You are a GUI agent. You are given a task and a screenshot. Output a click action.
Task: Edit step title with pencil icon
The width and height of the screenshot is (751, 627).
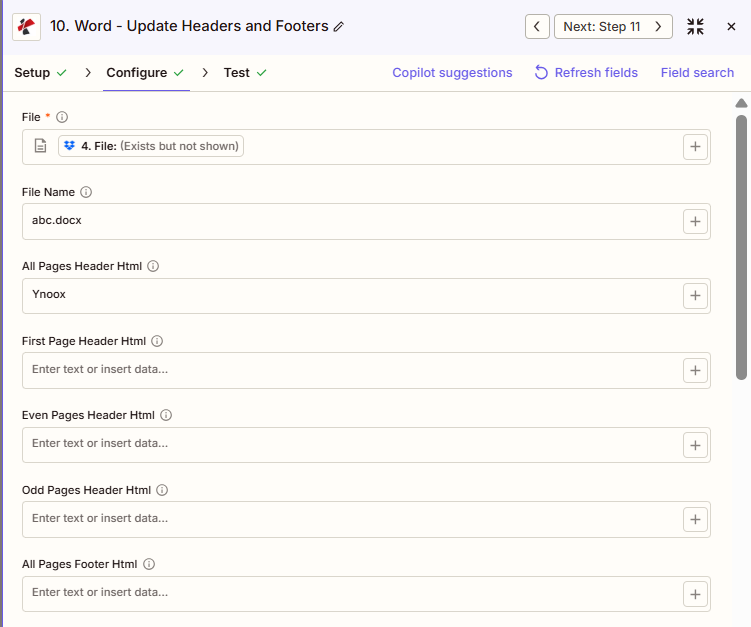tap(339, 26)
